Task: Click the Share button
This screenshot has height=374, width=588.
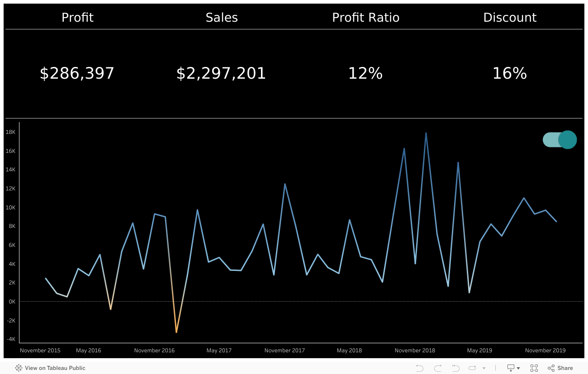Action: point(560,368)
